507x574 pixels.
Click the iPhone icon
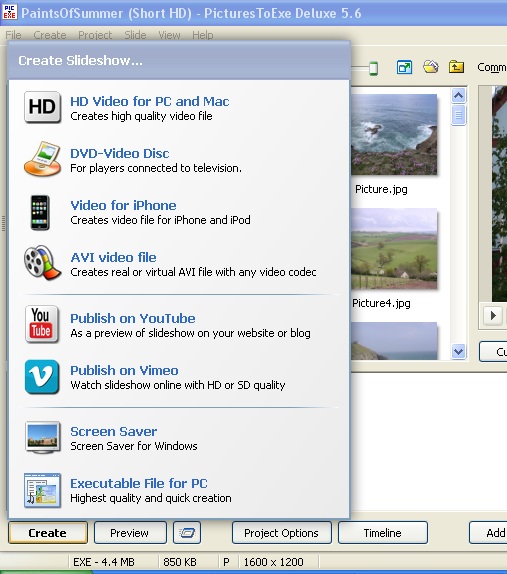pyautogui.click(x=40, y=212)
